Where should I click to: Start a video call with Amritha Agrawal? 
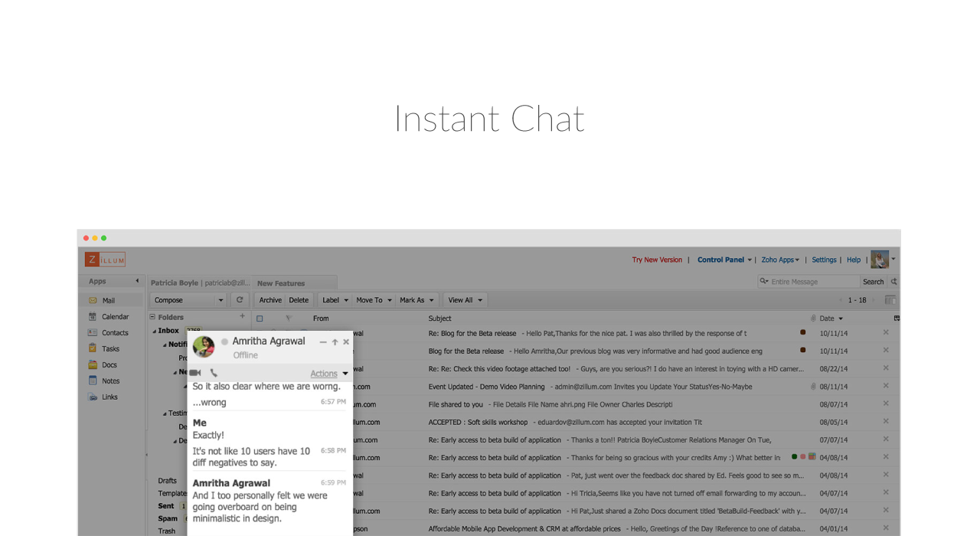(x=195, y=373)
